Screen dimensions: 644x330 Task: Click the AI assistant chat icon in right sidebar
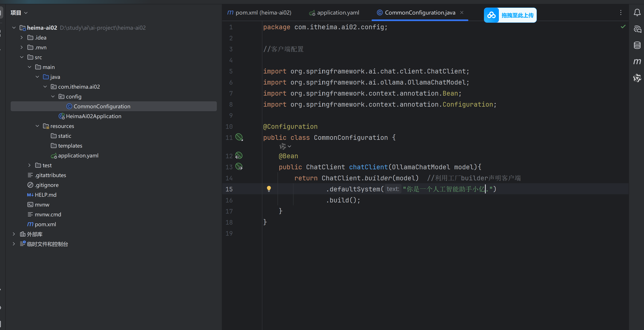[637, 29]
